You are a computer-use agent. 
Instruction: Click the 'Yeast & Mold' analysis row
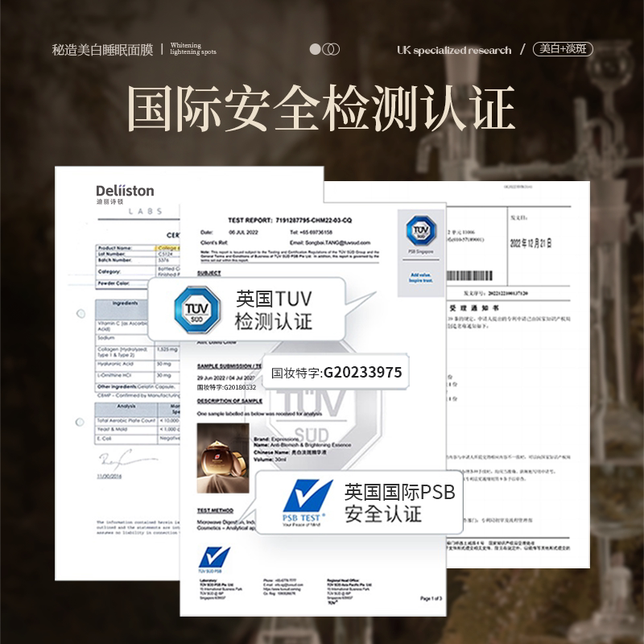click(x=138, y=430)
